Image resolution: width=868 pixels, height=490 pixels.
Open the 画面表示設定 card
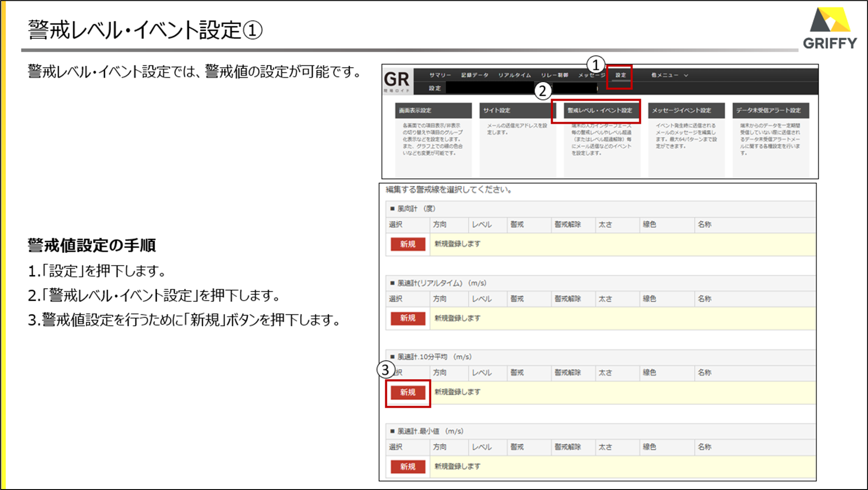click(433, 111)
